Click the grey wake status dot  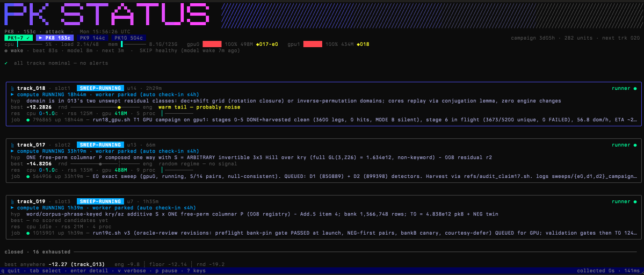[6, 51]
